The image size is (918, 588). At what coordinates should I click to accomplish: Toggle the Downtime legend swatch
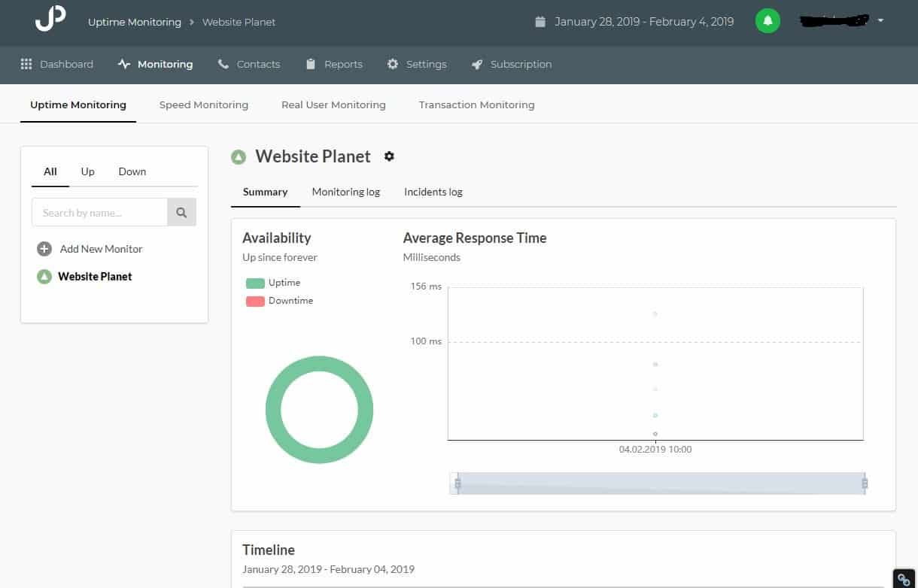coord(255,301)
